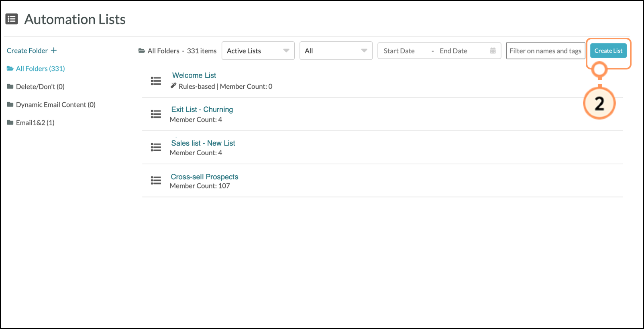Image resolution: width=644 pixels, height=329 pixels.
Task: Click the list icon beside Cross-sell Prospects
Action: [x=156, y=181]
